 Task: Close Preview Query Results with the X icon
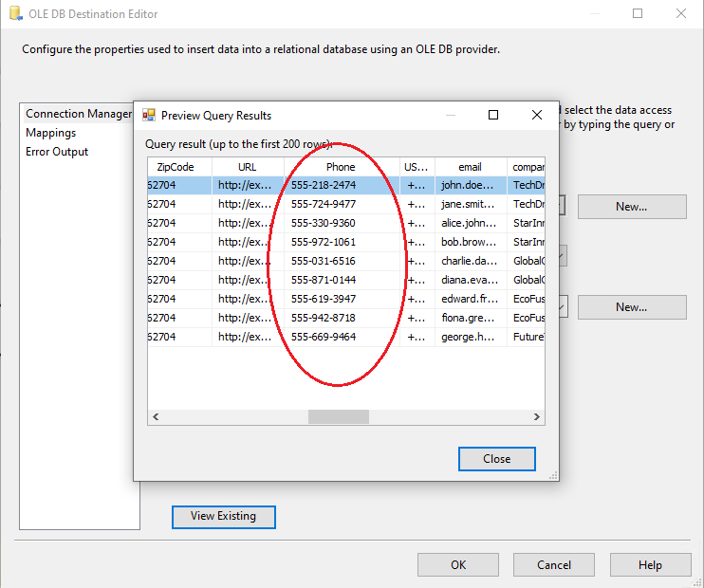[x=537, y=115]
